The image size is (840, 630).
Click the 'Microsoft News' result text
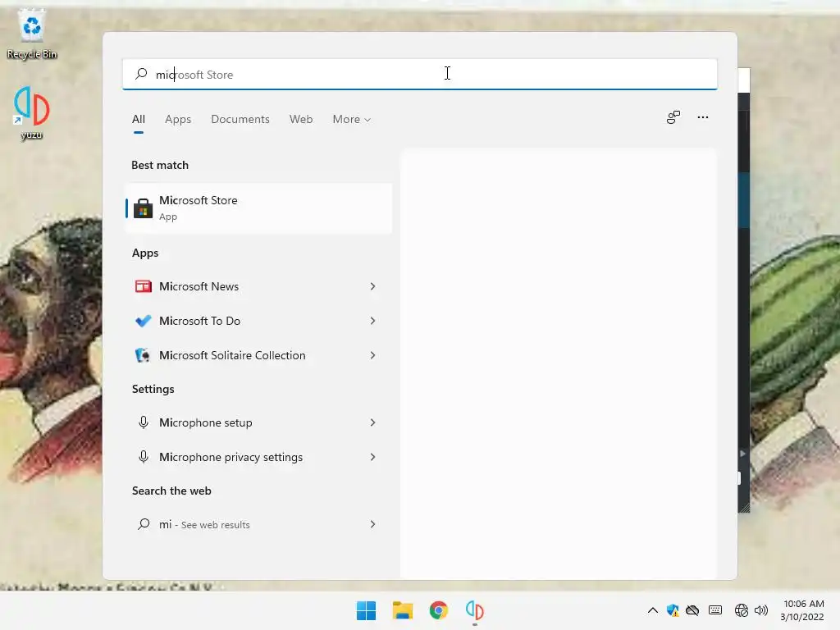[x=199, y=286]
